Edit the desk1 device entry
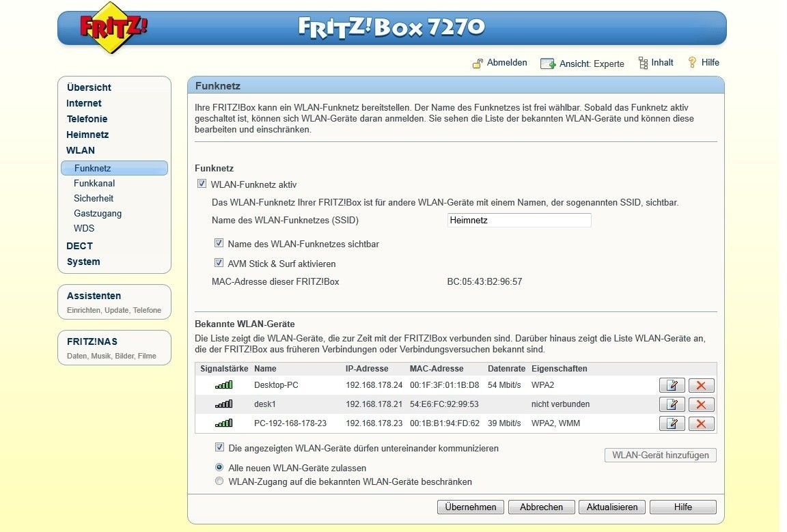787x532 pixels. coord(672,404)
